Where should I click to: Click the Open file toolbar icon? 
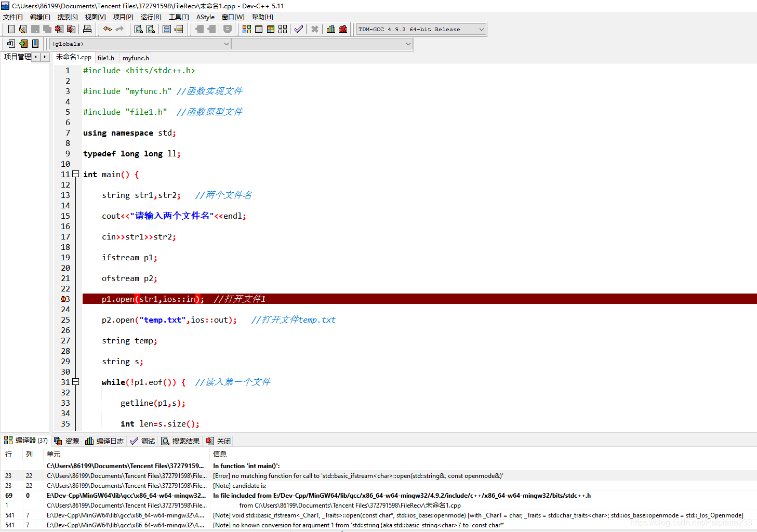click(23, 29)
